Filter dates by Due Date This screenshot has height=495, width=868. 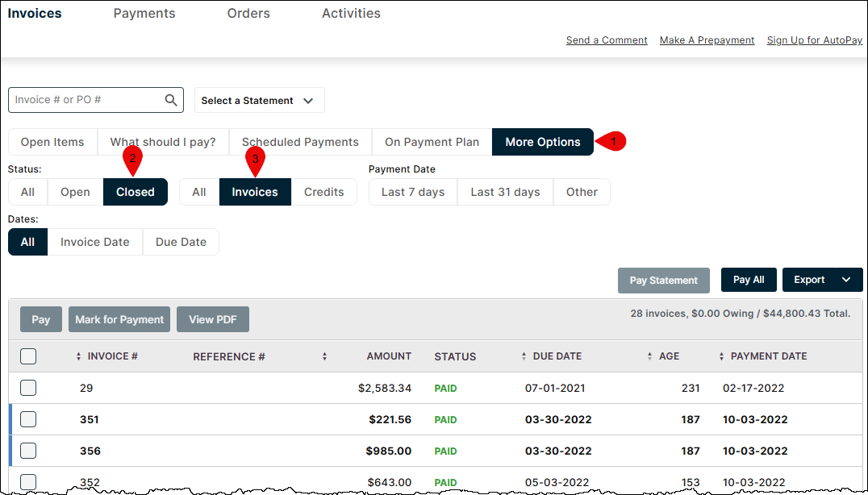(181, 242)
